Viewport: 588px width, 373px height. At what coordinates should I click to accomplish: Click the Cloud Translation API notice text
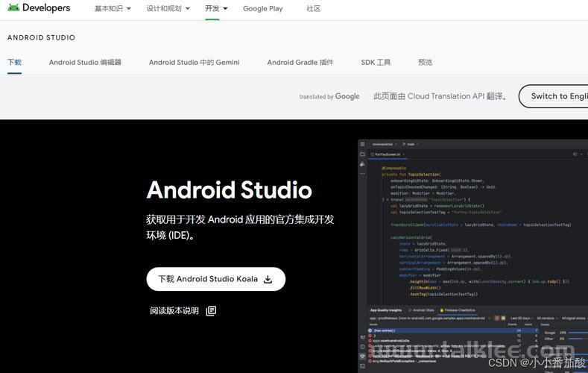coord(440,96)
